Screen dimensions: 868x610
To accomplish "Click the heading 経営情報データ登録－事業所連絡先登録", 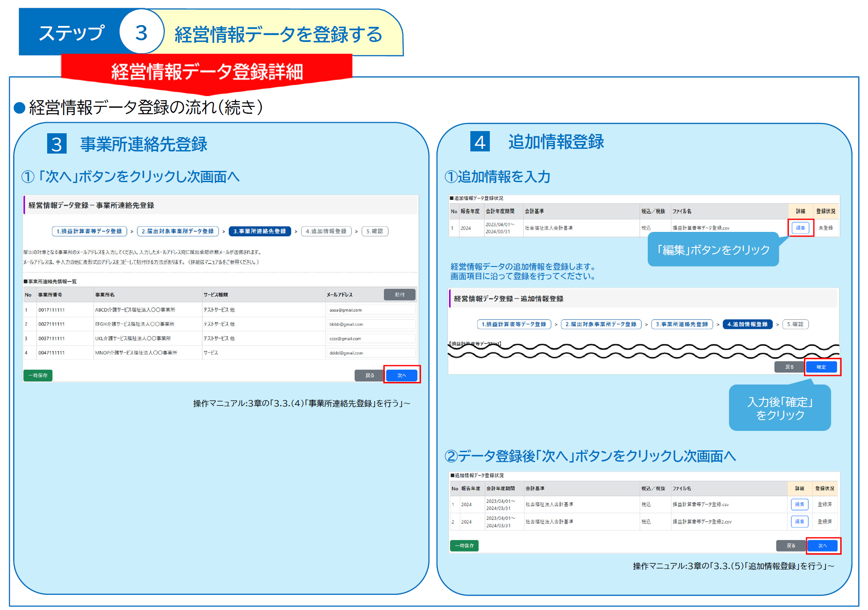I will pyautogui.click(x=91, y=205).
